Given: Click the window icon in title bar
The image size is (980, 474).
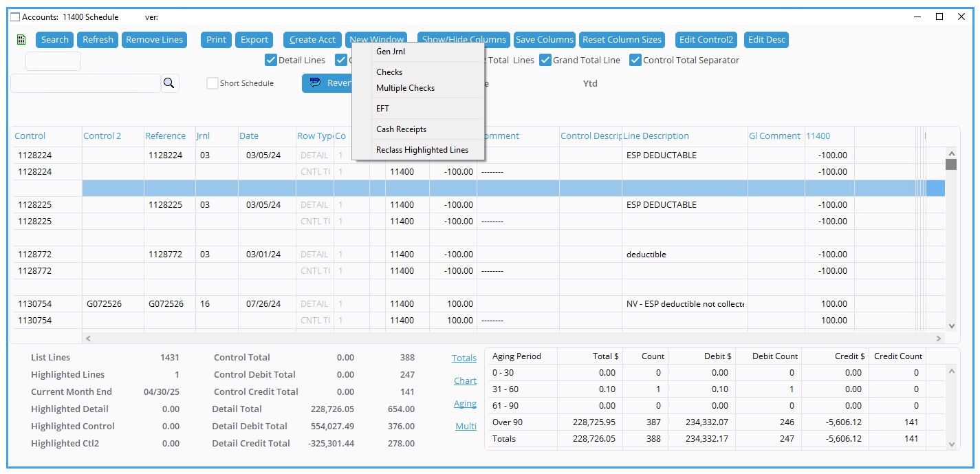Looking at the screenshot, I should tap(15, 17).
